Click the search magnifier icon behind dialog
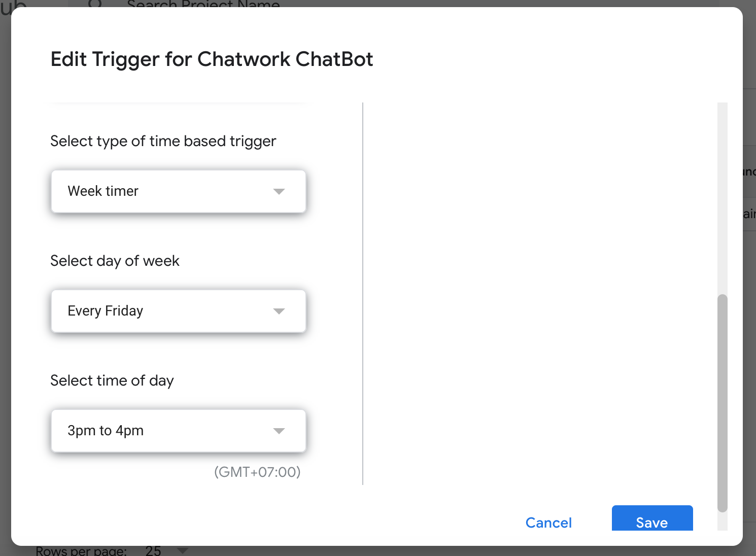Screen dimensions: 756x556 pos(95,4)
